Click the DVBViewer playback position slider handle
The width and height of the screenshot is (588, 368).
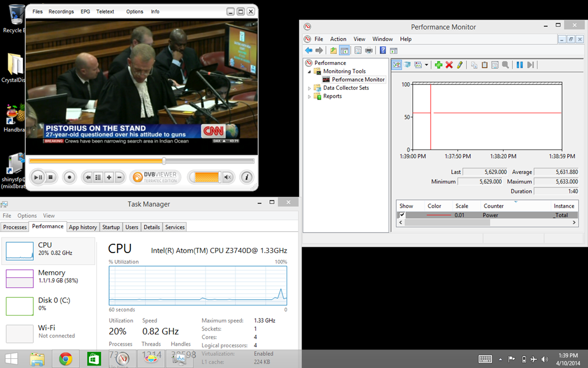[164, 161]
